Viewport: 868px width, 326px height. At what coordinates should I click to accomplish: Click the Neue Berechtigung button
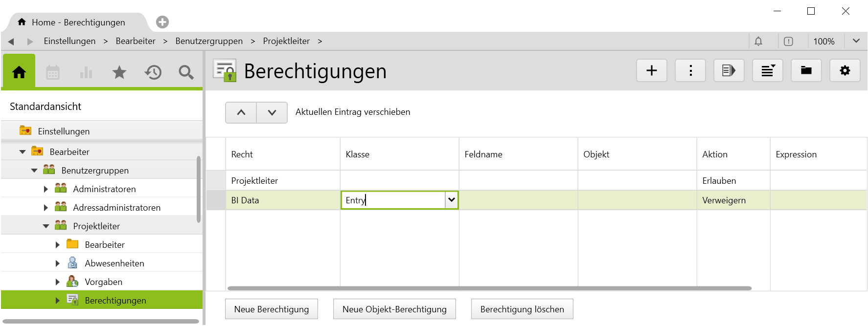271,309
